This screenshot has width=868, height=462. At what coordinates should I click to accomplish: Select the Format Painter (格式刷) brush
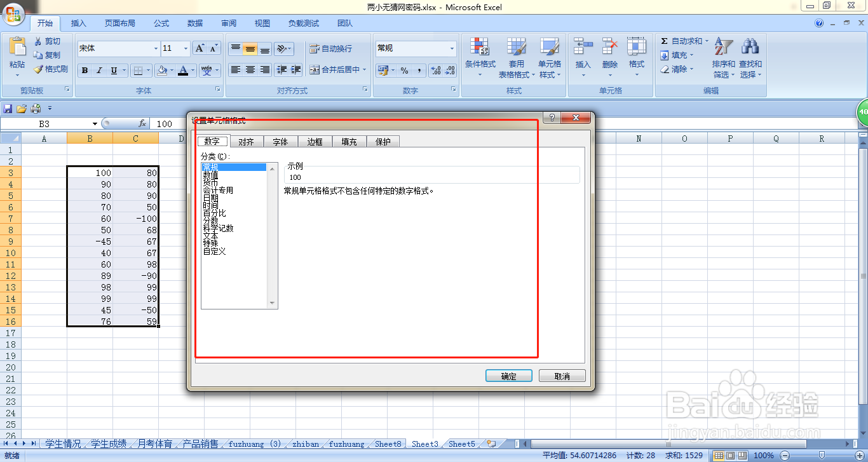pyautogui.click(x=51, y=69)
